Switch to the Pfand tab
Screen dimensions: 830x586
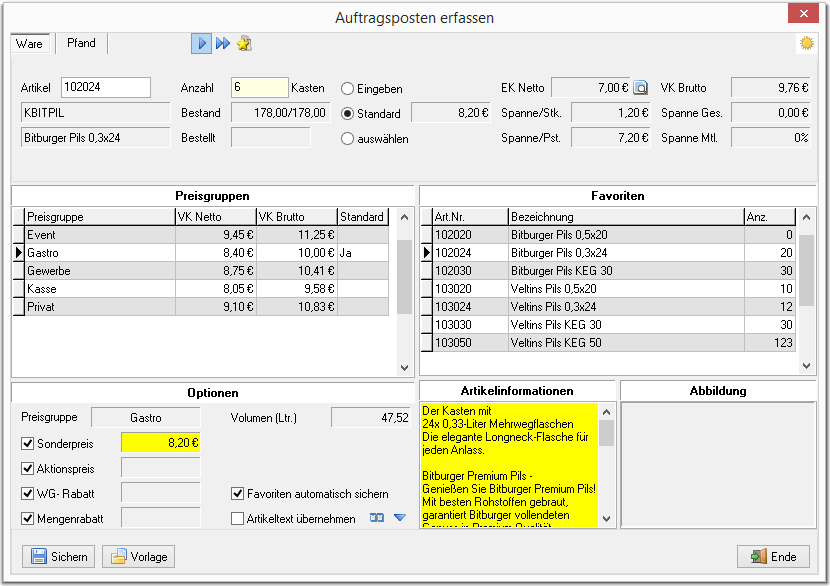click(x=81, y=43)
